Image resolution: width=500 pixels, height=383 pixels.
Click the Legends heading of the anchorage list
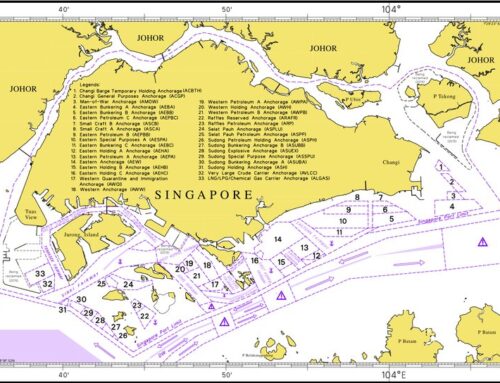(x=90, y=85)
